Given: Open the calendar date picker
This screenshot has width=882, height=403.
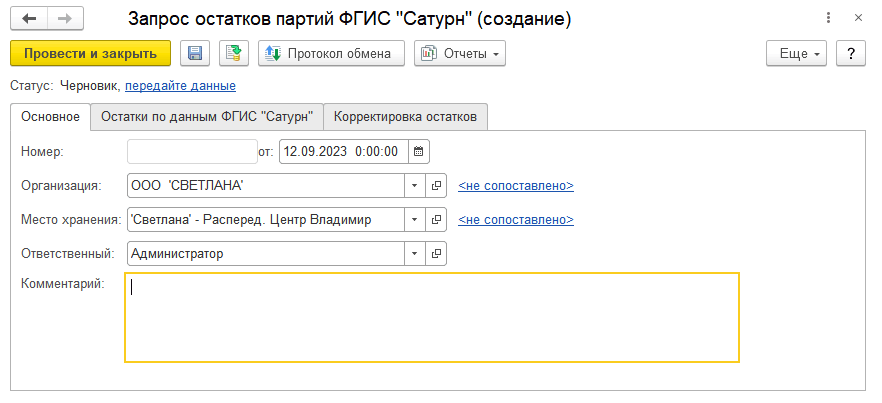Looking at the screenshot, I should (x=419, y=152).
